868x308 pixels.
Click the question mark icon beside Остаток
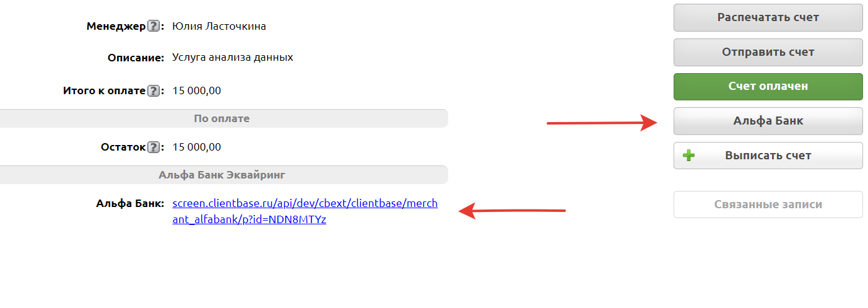[153, 147]
